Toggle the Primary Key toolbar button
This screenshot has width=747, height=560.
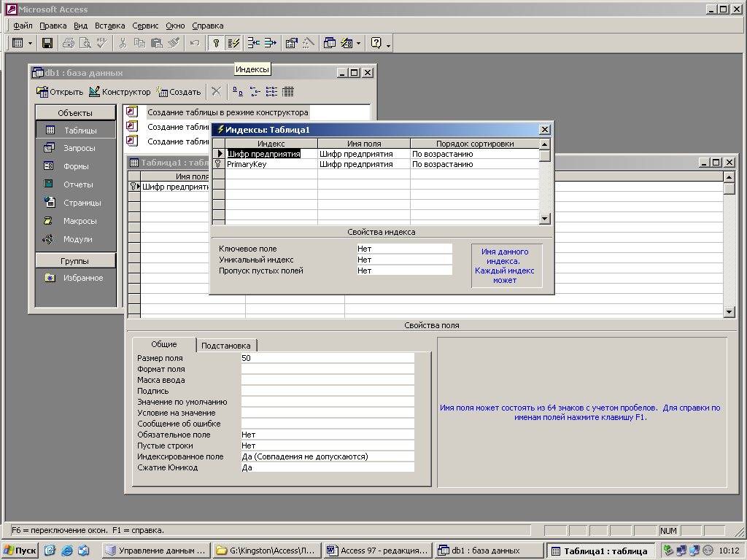tap(216, 43)
